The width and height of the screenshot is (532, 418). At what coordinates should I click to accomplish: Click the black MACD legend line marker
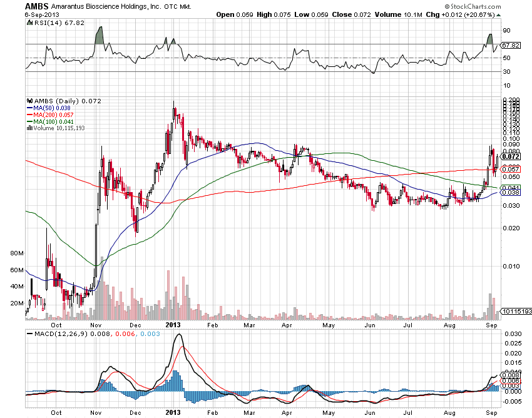point(29,334)
